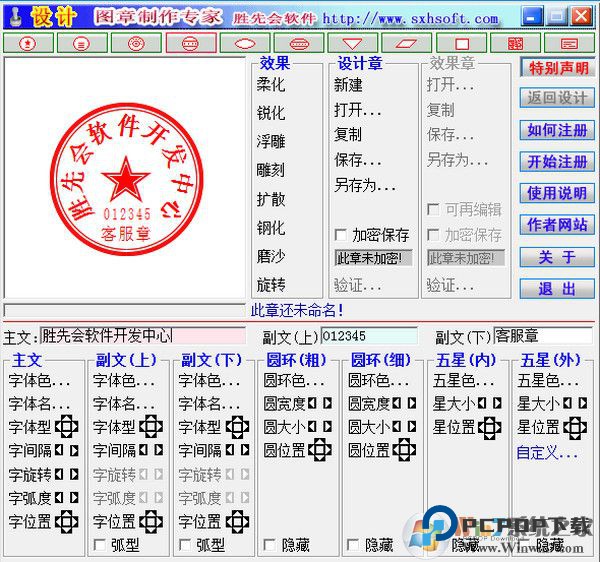
Task: Pick the inverted triangle stamp template
Action: click(352, 43)
